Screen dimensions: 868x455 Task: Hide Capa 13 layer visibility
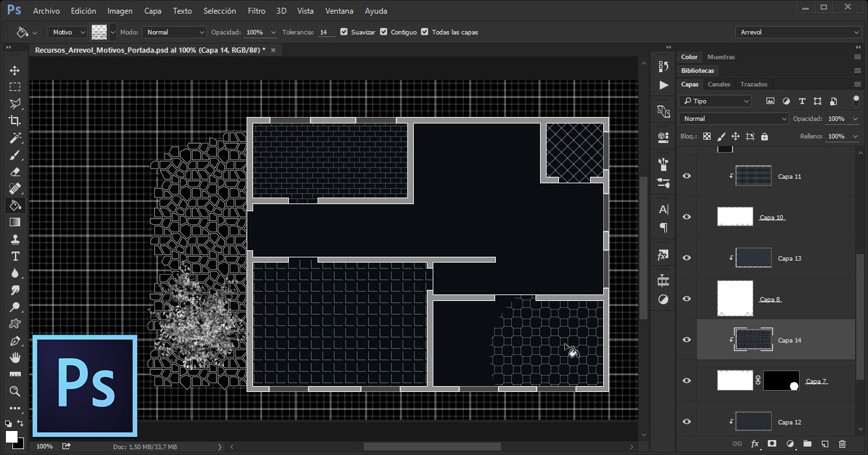tap(686, 258)
